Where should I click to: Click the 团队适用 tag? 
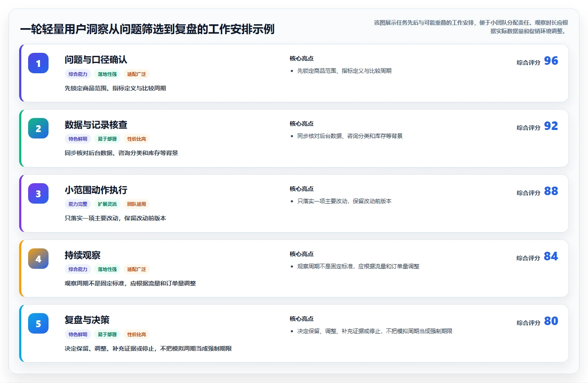point(137,204)
